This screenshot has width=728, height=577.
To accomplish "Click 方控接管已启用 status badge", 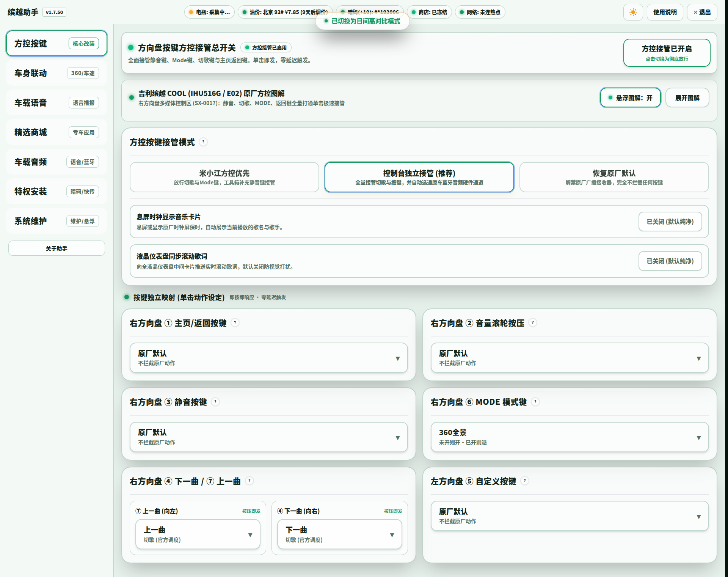I will (266, 47).
